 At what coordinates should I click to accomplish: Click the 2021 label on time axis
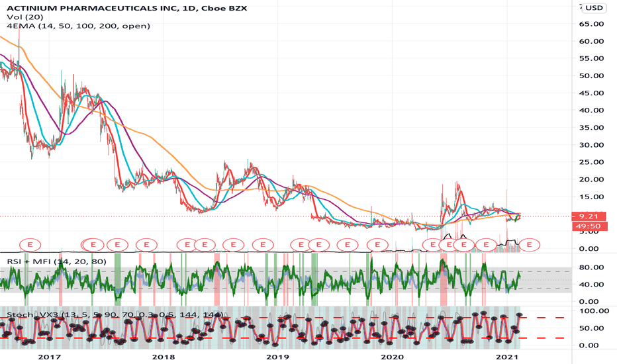click(x=508, y=357)
